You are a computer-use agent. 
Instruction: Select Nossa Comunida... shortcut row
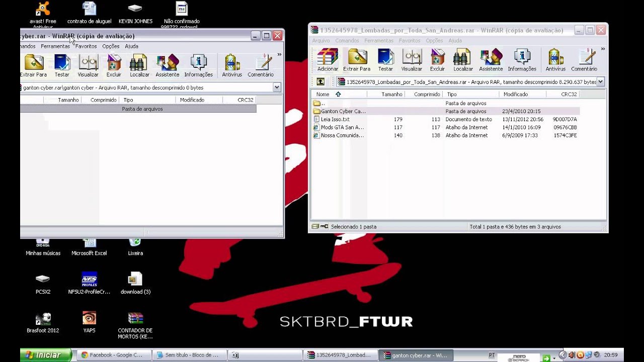click(445, 135)
